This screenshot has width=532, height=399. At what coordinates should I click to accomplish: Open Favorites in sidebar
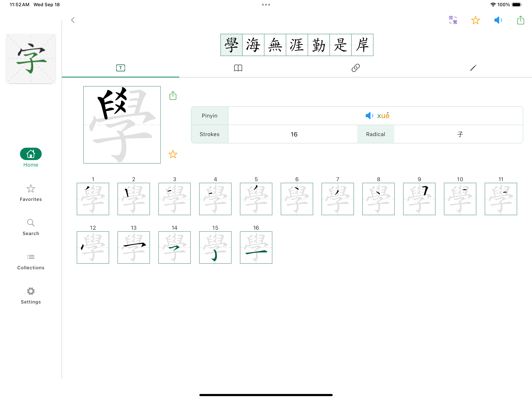click(x=31, y=193)
